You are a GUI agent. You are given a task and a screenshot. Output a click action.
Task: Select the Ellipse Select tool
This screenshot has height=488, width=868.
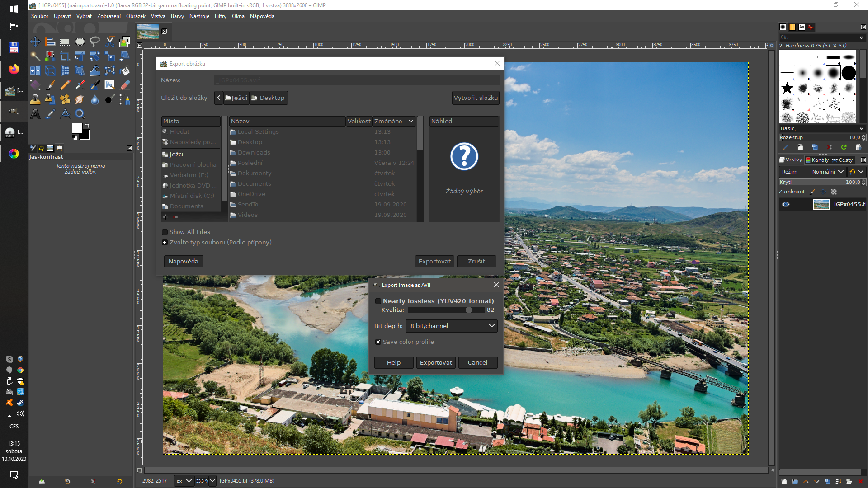point(80,42)
